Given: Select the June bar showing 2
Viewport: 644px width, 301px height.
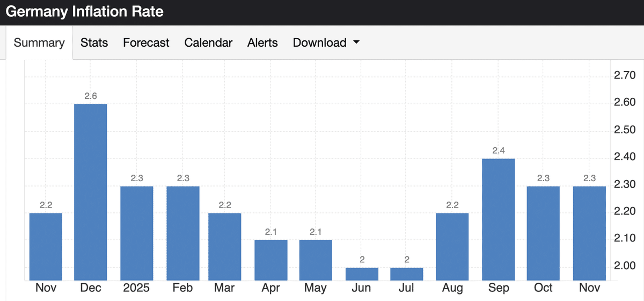Looking at the screenshot, I should click(x=362, y=274).
